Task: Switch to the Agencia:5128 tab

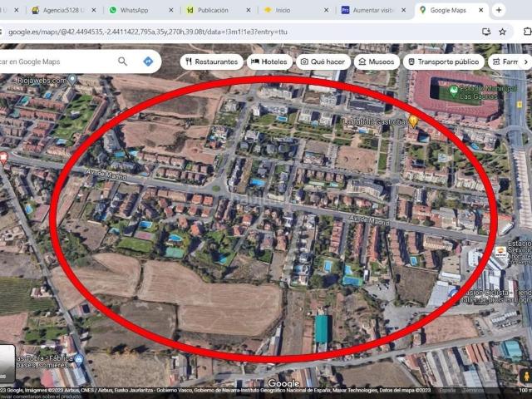Action: [61, 11]
